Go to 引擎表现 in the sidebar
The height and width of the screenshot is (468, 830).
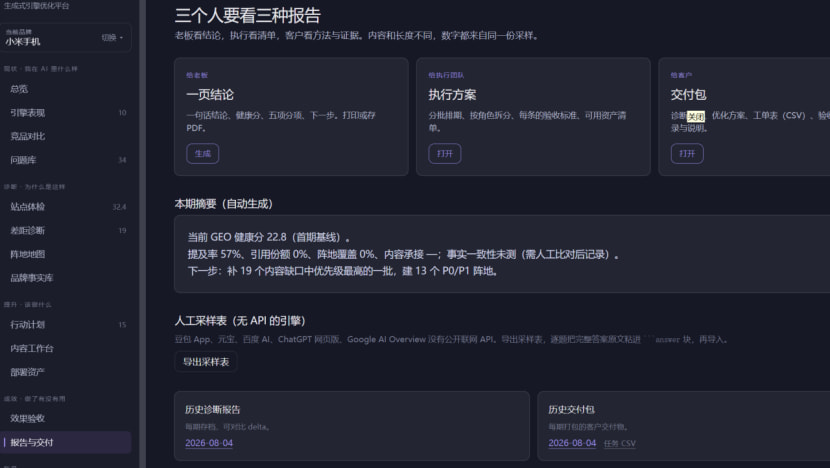coord(66,113)
